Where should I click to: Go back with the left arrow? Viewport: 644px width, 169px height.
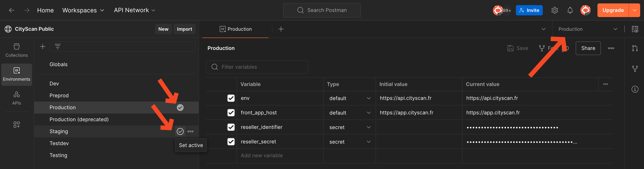click(12, 10)
